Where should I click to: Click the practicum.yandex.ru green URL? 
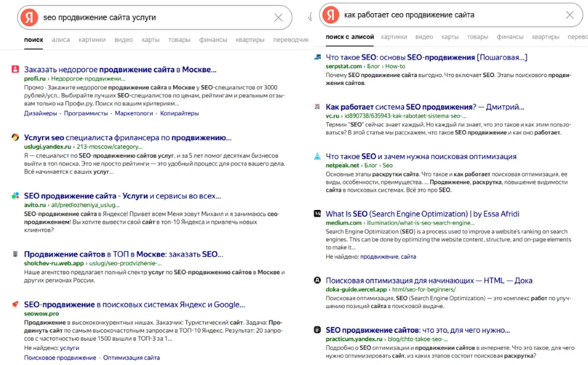(x=354, y=339)
